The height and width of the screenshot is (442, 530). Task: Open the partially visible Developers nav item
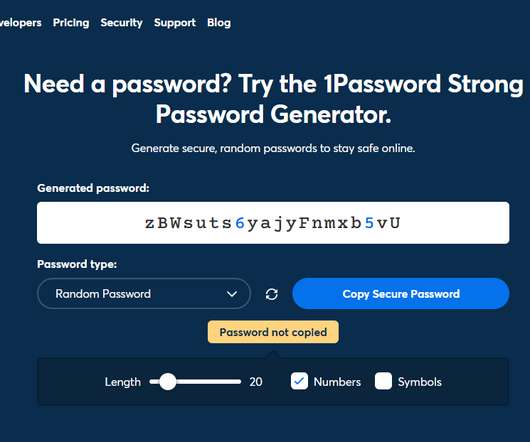pyautogui.click(x=20, y=23)
